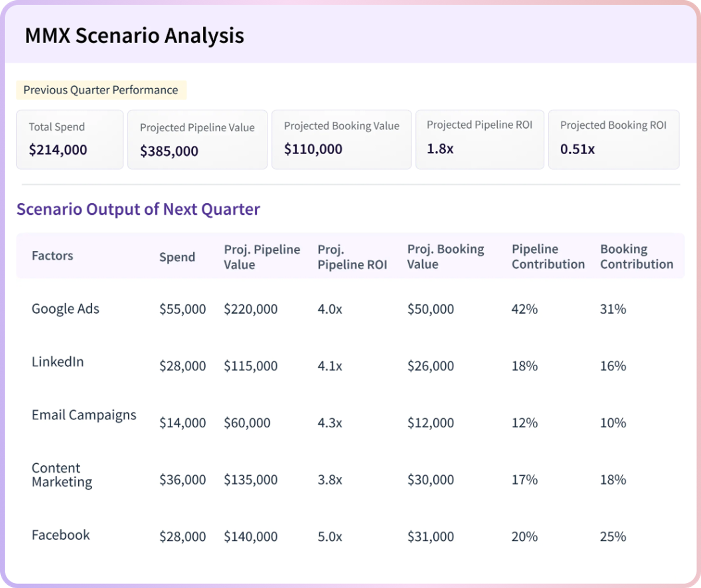Screen dimensions: 701x588
Task: Select the LinkedIn row label
Action: point(58,362)
